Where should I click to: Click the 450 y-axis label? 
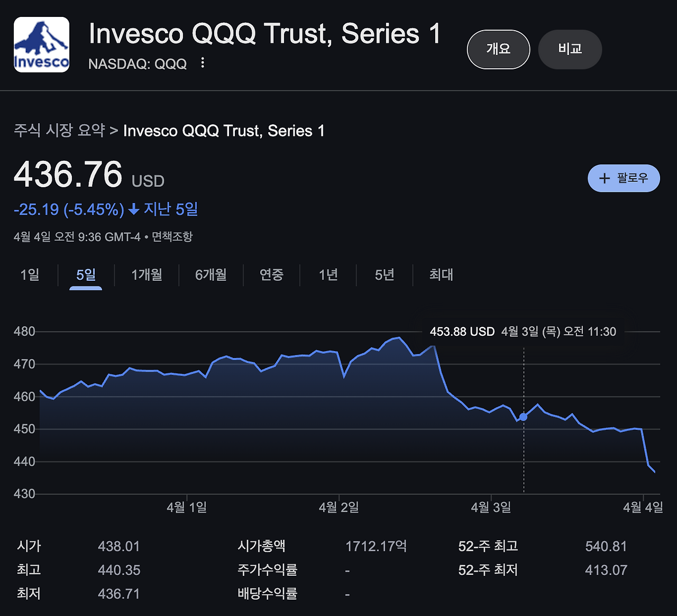click(24, 429)
